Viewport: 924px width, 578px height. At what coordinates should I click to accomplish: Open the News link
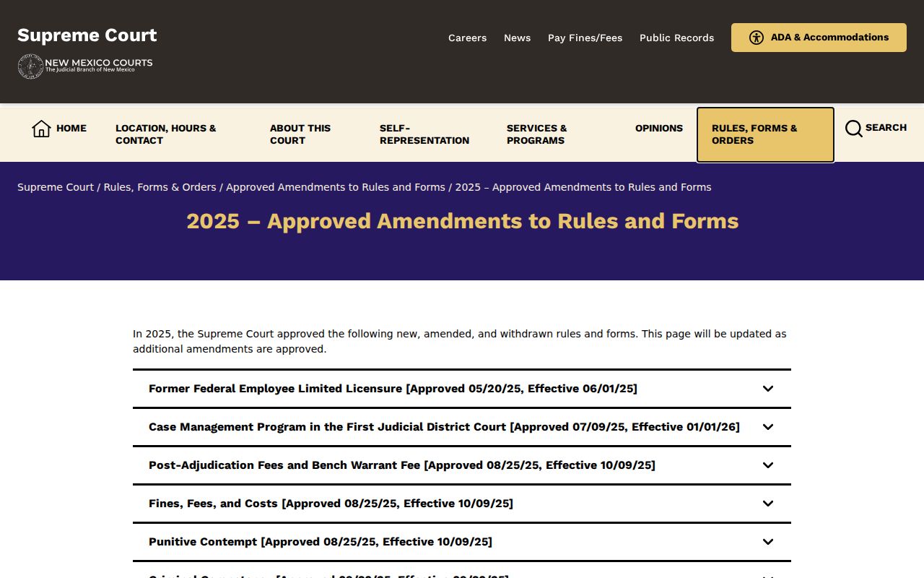[x=517, y=38]
